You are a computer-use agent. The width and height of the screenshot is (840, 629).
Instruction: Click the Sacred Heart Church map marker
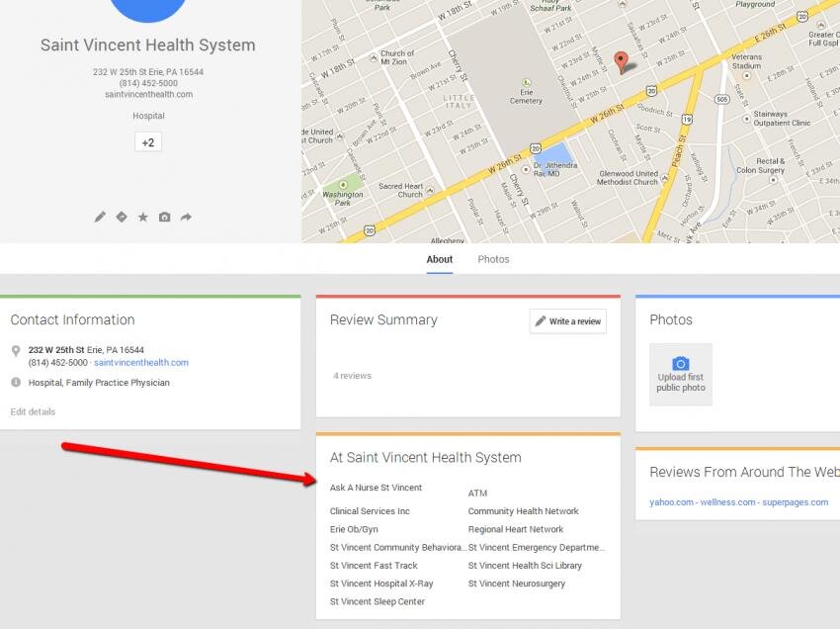pyautogui.click(x=430, y=190)
